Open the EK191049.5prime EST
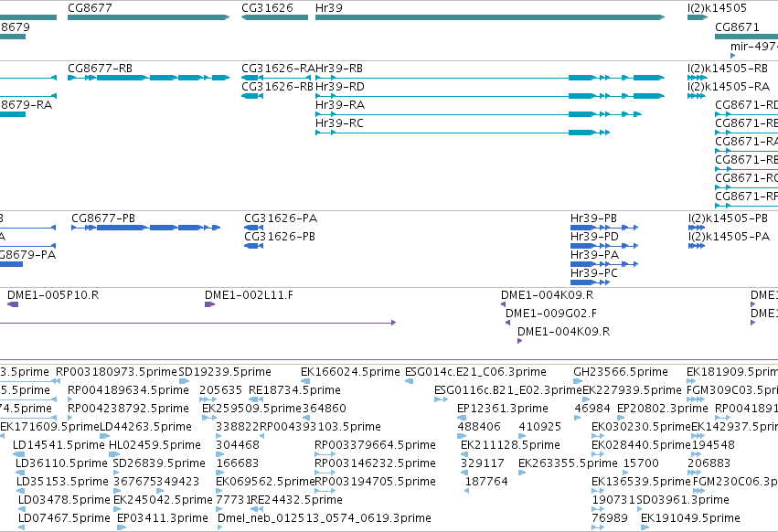 [690, 519]
